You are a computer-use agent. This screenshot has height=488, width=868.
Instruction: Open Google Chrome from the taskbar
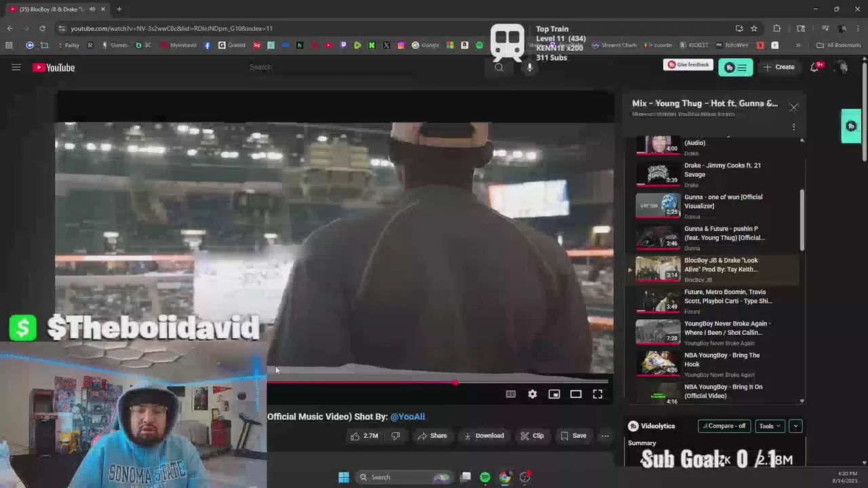[505, 477]
